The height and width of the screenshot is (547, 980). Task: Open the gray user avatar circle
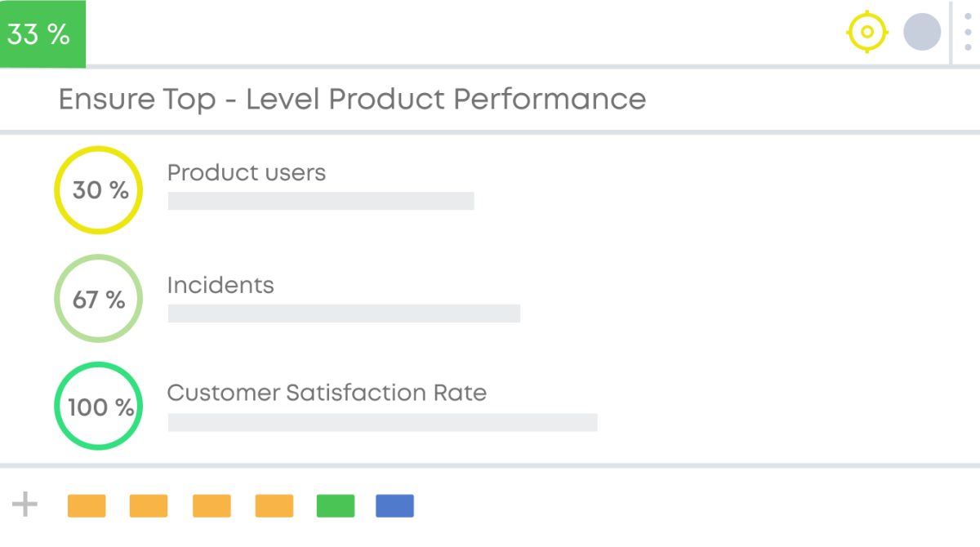click(x=922, y=33)
